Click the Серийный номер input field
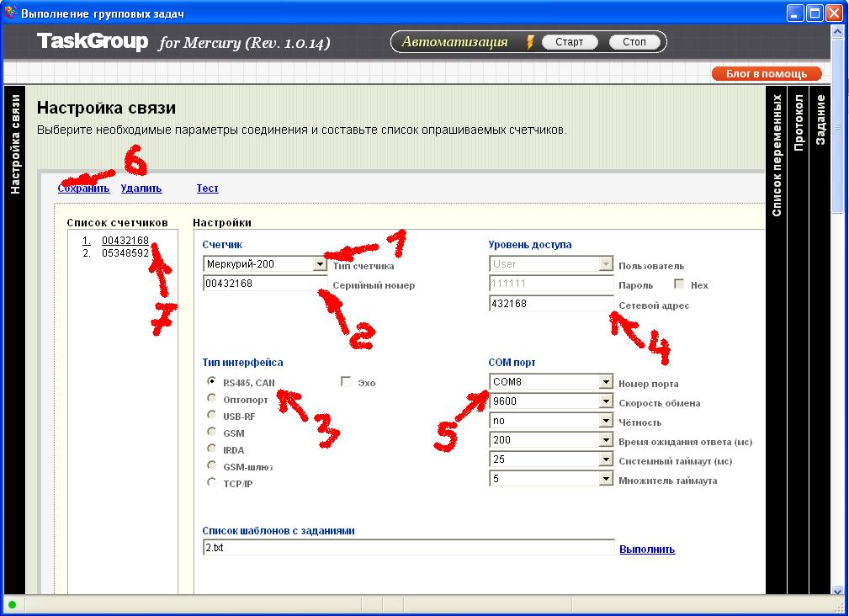 pos(265,283)
